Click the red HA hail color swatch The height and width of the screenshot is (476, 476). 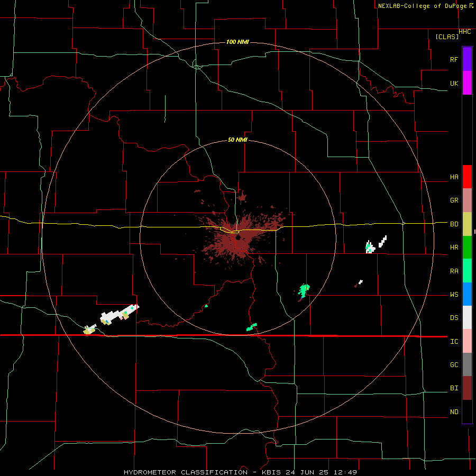[467, 177]
